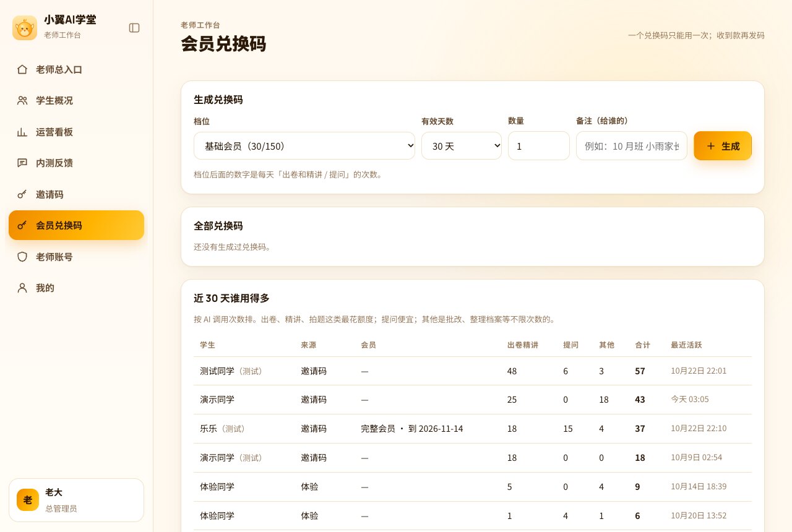
Task: Click the 数量 input field
Action: [539, 146]
